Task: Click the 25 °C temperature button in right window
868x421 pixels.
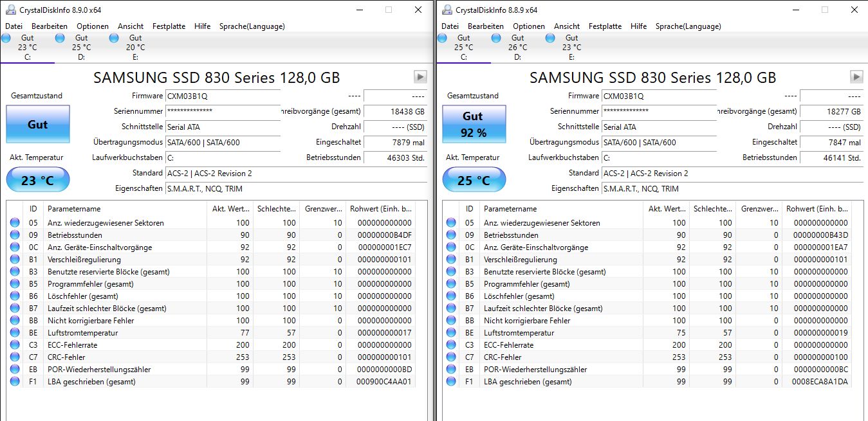Action: 474,180
